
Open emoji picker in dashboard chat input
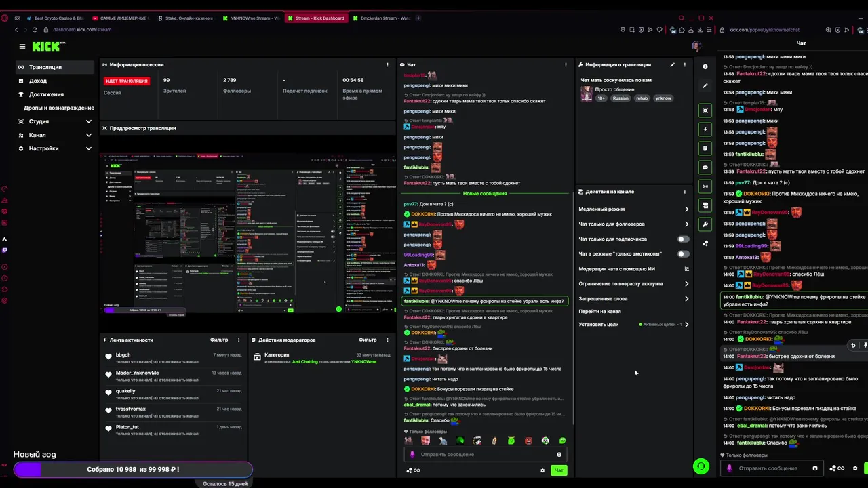pyautogui.click(x=559, y=454)
